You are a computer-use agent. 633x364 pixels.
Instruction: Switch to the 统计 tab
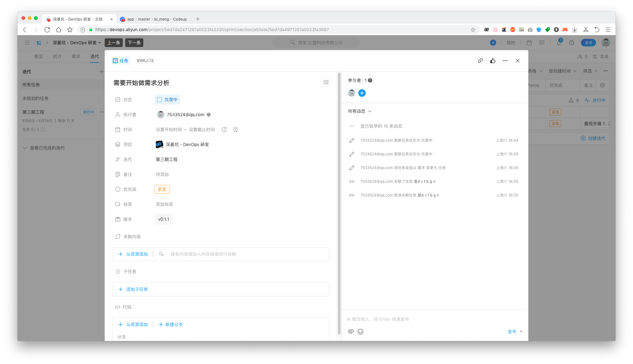coord(57,56)
